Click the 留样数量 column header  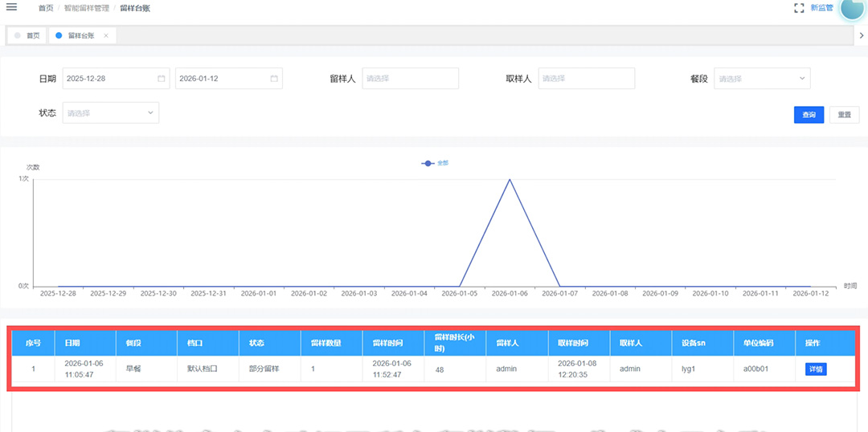coord(332,343)
